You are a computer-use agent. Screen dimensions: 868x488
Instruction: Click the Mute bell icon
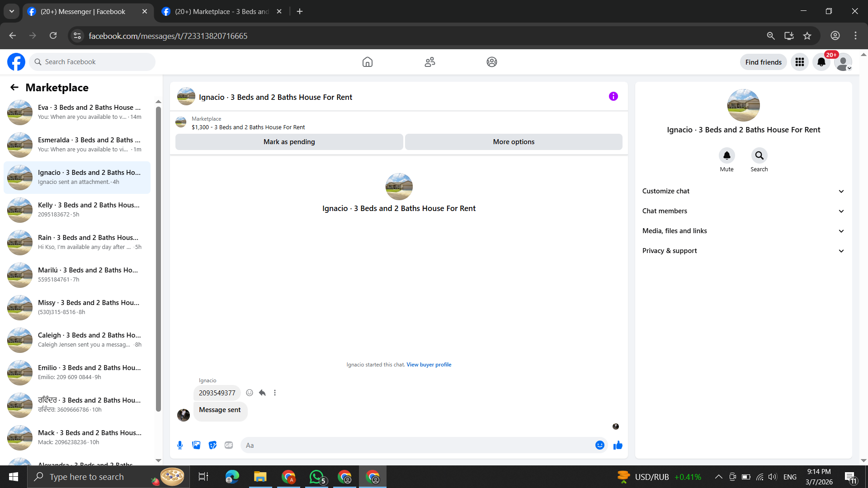727,155
